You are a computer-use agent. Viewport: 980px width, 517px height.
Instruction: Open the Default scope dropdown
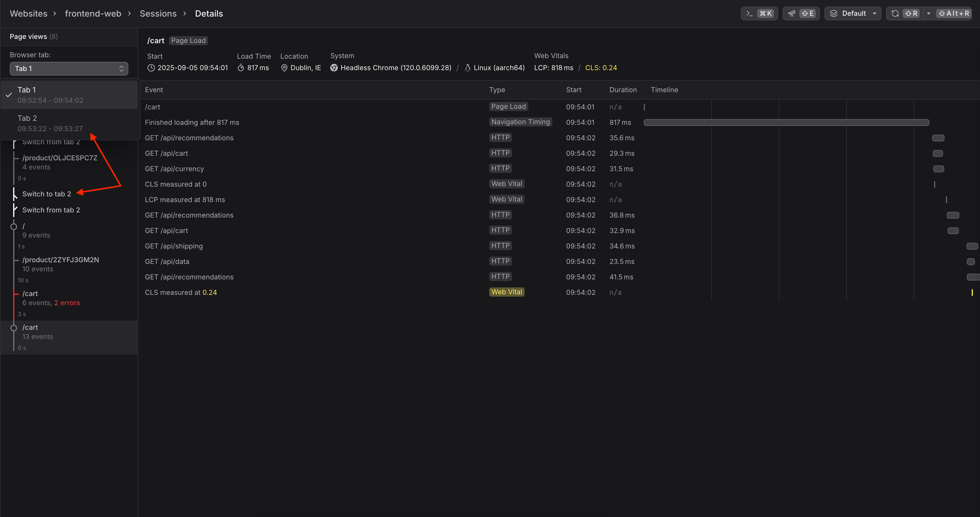pyautogui.click(x=853, y=14)
